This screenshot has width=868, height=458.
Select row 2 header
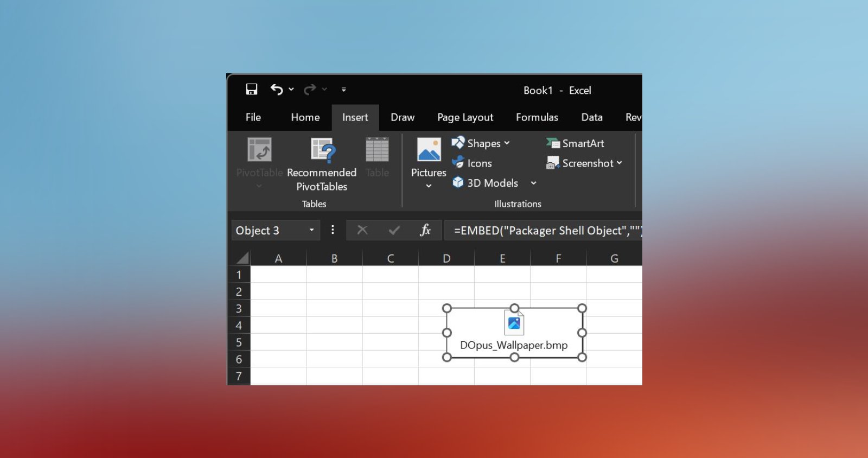(x=239, y=291)
